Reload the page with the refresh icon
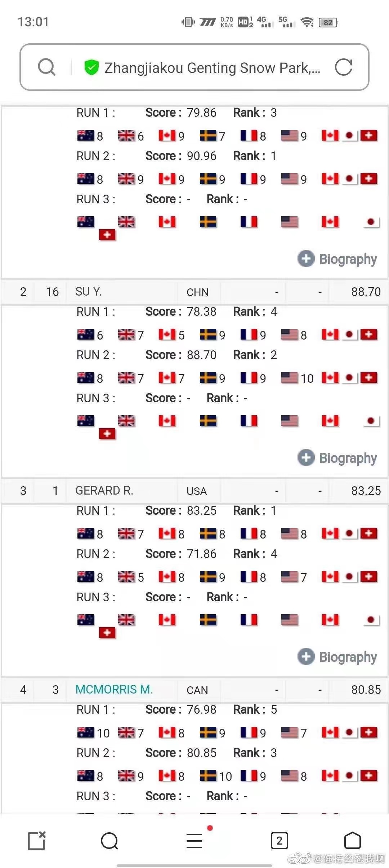Viewport: 389px width, 868px height. coord(343,67)
